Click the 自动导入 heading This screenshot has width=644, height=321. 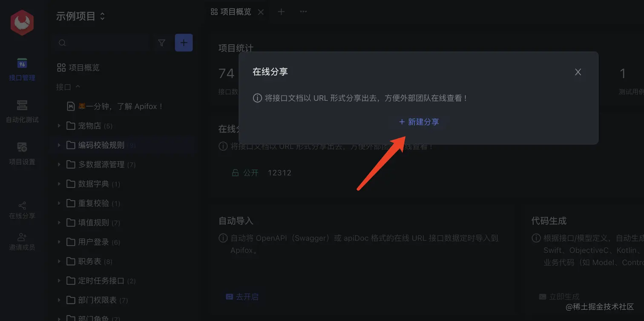(236, 221)
